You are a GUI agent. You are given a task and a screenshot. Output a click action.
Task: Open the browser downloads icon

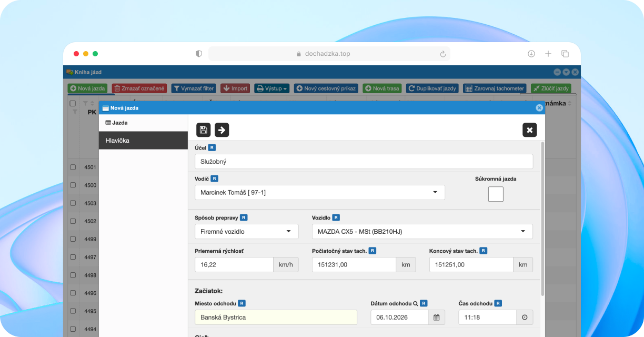pos(531,54)
